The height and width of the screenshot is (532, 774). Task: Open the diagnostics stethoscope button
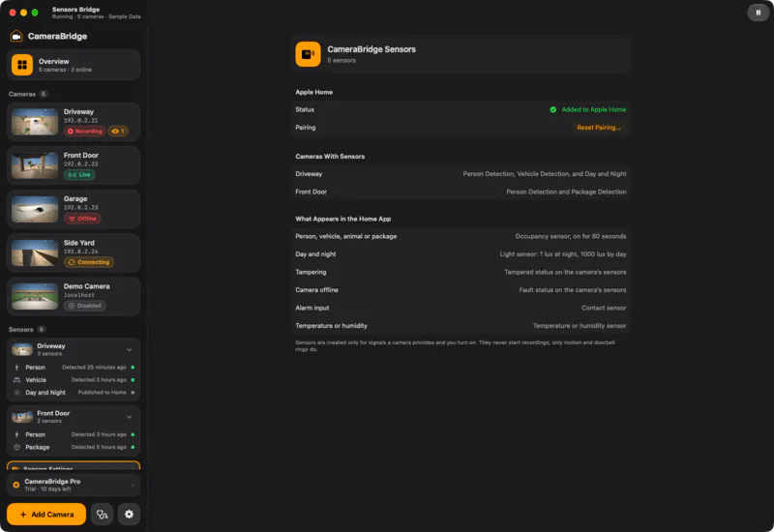(103, 515)
